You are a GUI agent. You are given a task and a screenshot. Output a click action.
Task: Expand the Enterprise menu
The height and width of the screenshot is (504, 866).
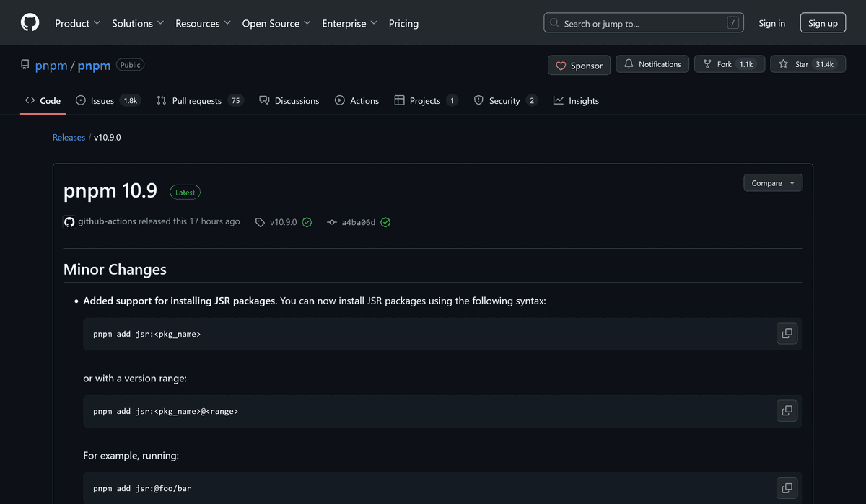(349, 23)
